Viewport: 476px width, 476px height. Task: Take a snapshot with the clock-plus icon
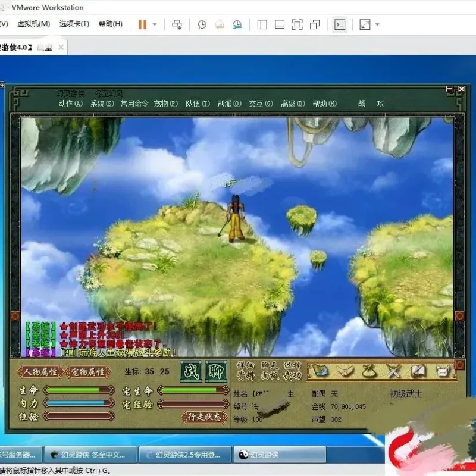[202, 24]
